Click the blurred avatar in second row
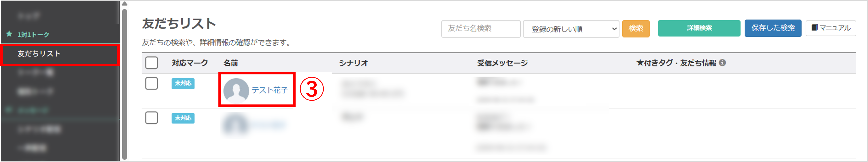 pos(235,125)
